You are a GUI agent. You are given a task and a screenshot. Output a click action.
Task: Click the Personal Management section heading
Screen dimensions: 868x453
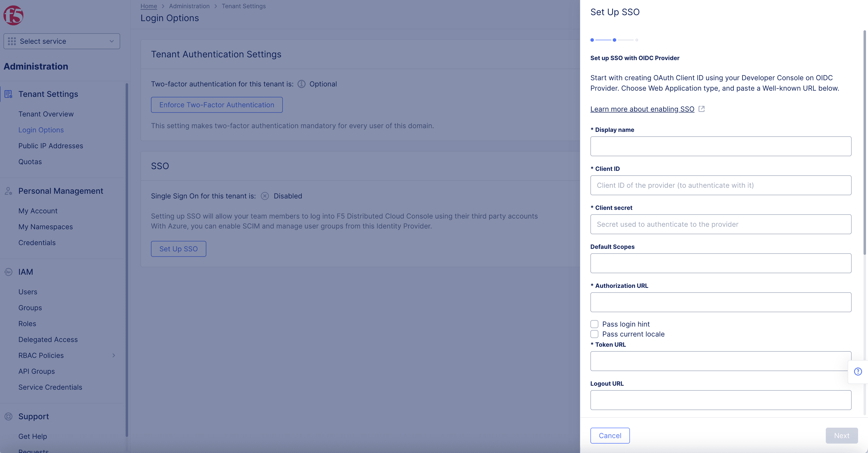(x=61, y=191)
